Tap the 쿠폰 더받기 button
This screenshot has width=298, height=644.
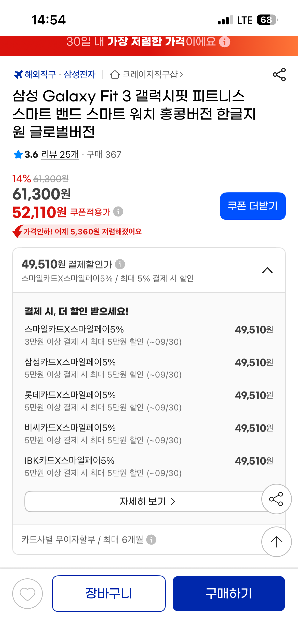[253, 206]
